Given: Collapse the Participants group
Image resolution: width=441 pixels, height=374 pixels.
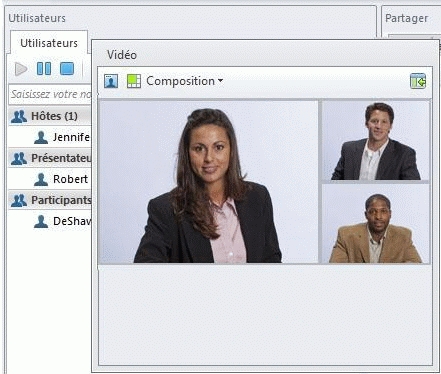Looking at the screenshot, I should [50, 200].
